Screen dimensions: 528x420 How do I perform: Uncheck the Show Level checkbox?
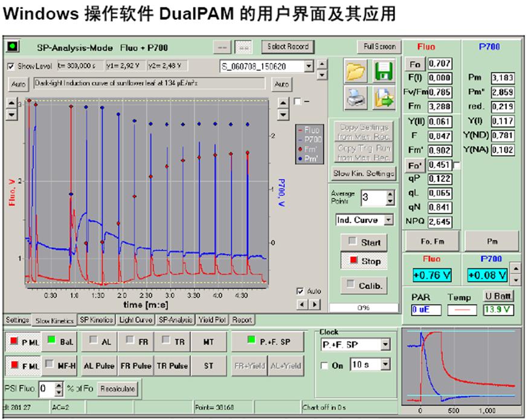tap(10, 66)
